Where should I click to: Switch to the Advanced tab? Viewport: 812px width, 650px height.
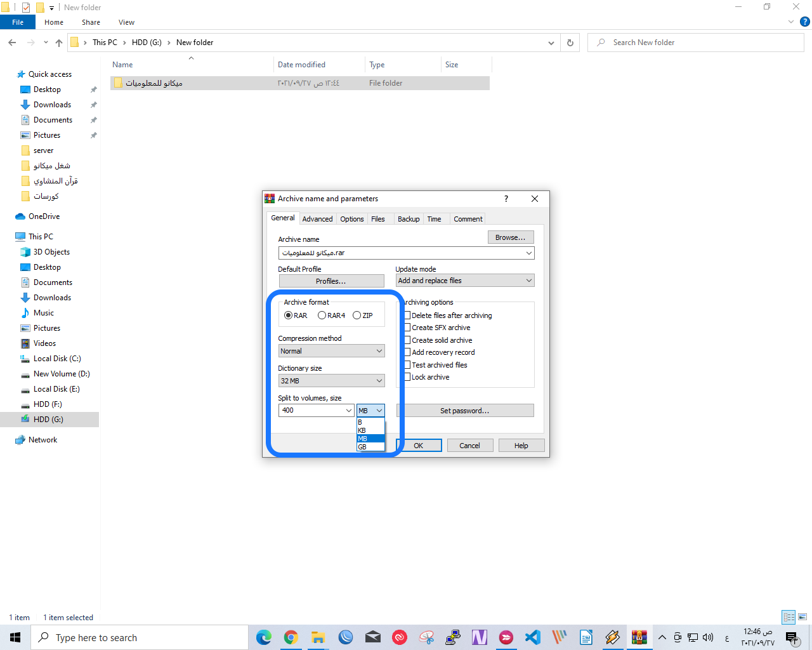(x=317, y=219)
